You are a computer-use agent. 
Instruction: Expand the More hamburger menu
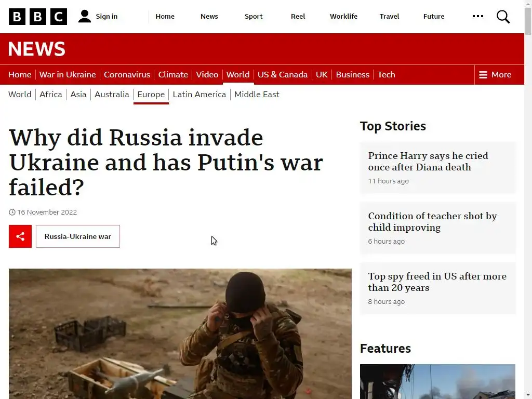(x=495, y=75)
